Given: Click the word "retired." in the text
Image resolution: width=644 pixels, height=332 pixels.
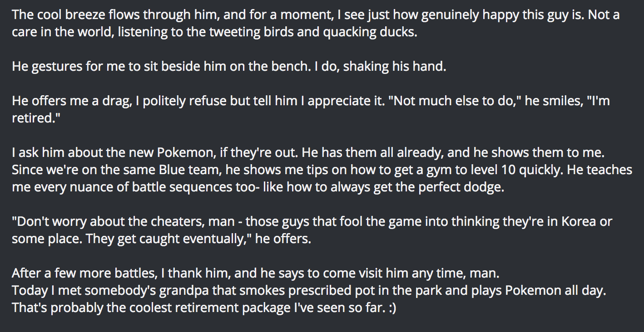Looking at the screenshot, I should (31, 118).
